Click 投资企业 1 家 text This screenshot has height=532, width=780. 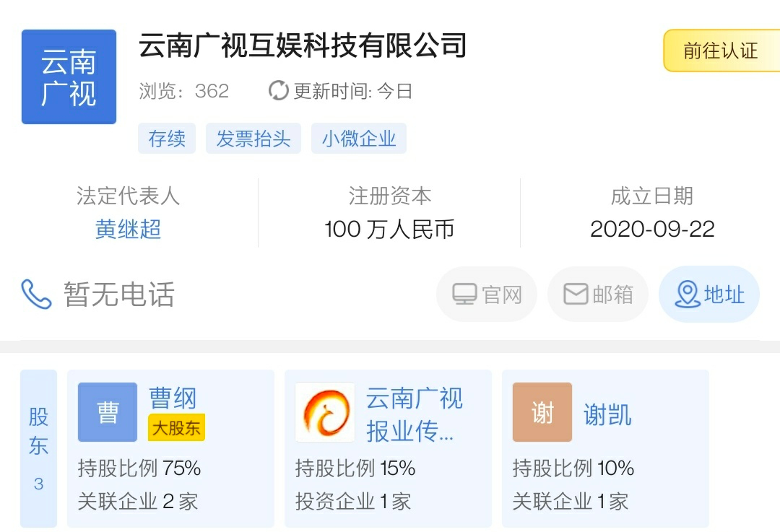click(x=353, y=501)
